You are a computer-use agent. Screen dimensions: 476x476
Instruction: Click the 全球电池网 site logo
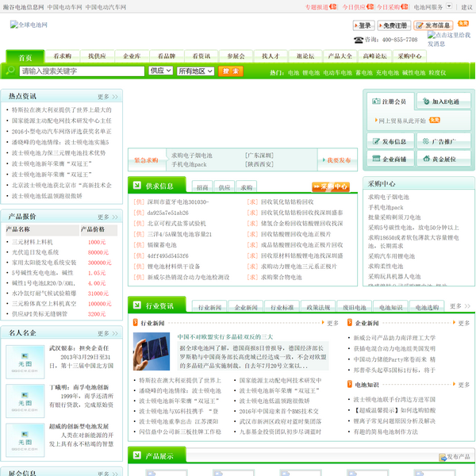point(29,25)
